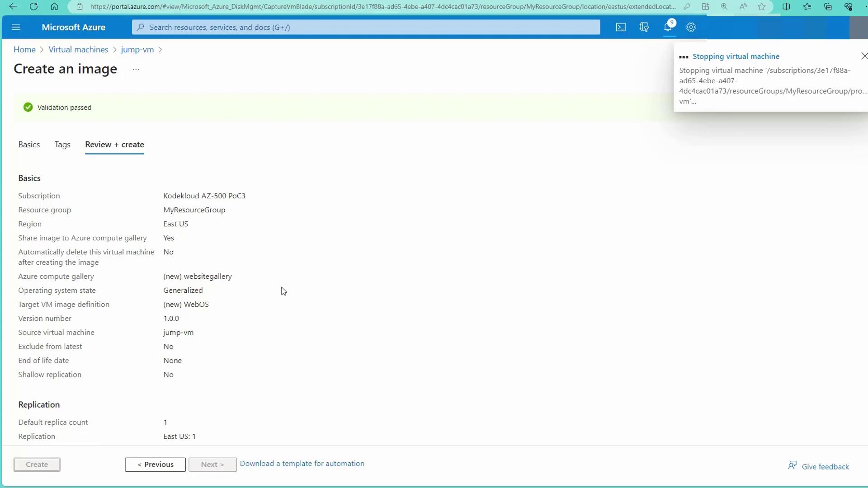Click the Previous button
868x488 pixels.
pos(155,465)
